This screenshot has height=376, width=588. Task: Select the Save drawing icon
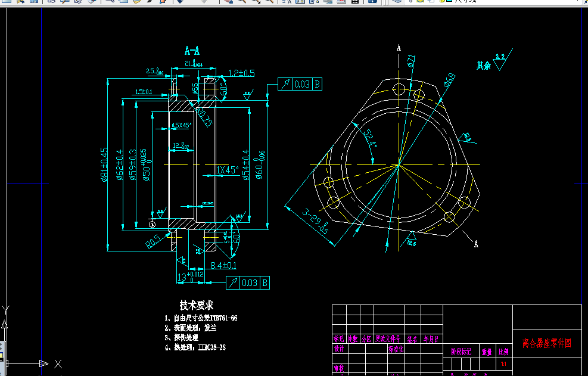pos(34,3)
